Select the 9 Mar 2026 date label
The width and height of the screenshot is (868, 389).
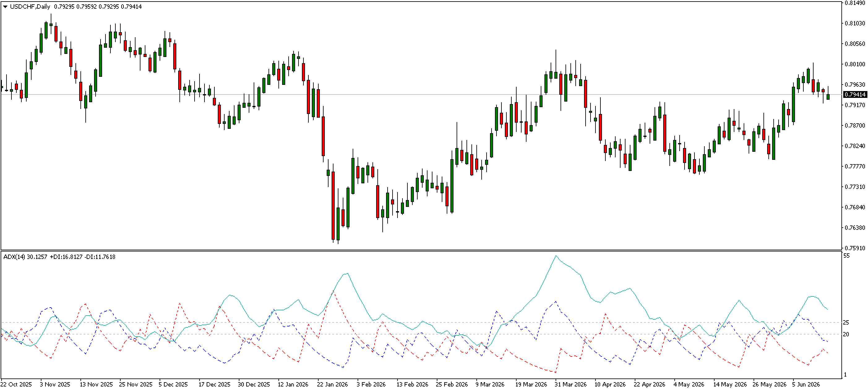(x=490, y=385)
